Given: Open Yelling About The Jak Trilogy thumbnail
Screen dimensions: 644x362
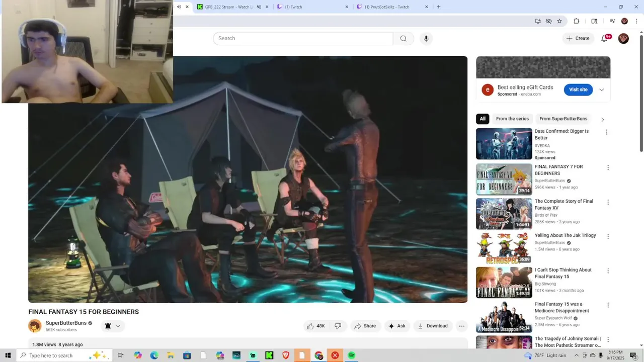Looking at the screenshot, I should tap(504, 248).
